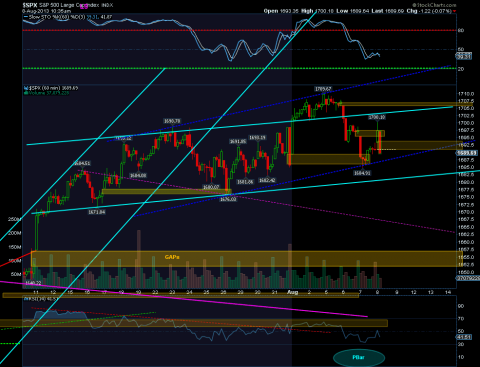Click the current price tag on the right axis

click(466, 153)
